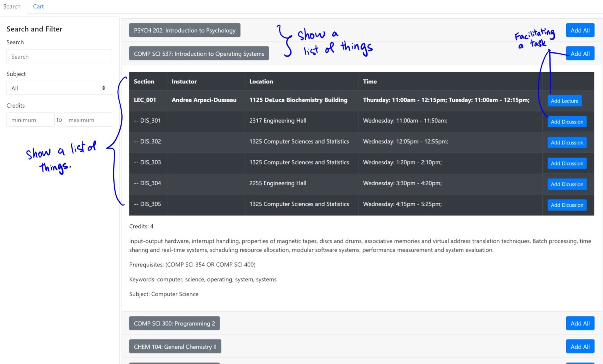Collapse COMP SCI 537 Operating Systems course
The height and width of the screenshot is (364, 603).
click(x=199, y=53)
